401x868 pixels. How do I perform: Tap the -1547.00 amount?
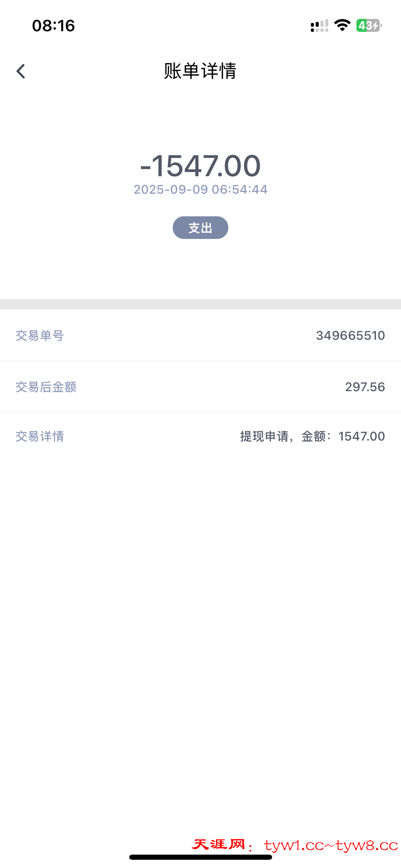point(200,166)
